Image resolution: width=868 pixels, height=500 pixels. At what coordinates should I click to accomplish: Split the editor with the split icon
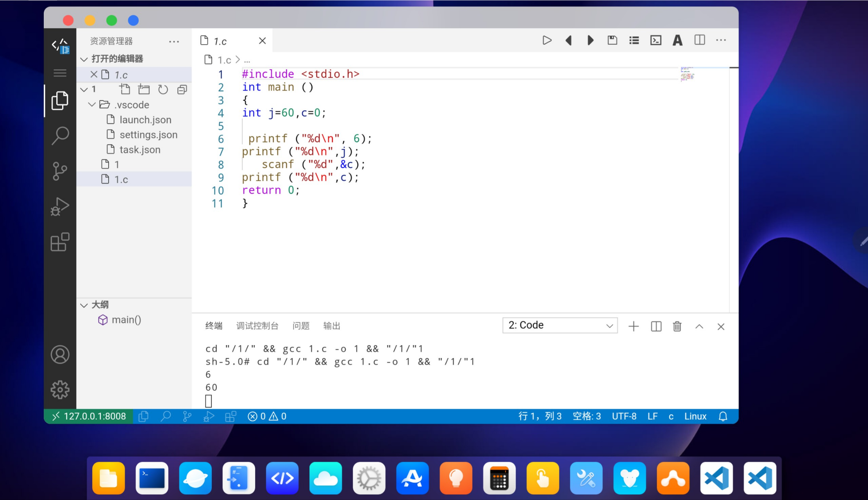(x=700, y=40)
